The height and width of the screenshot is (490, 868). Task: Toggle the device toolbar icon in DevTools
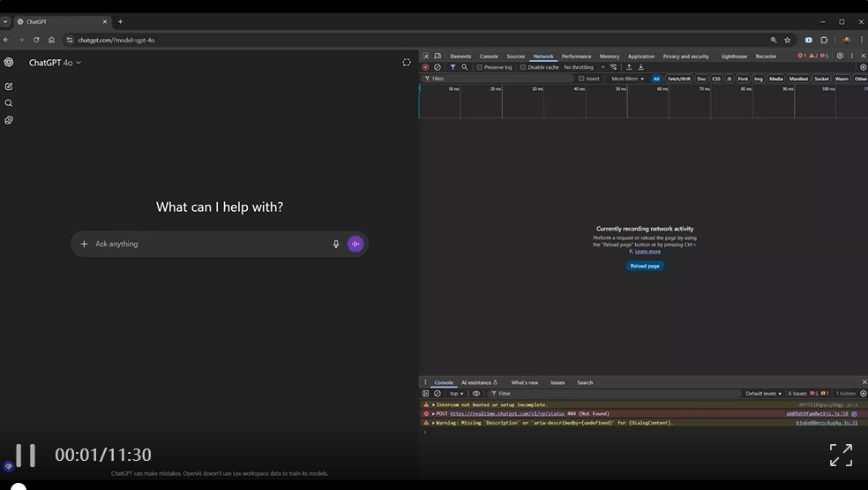438,56
